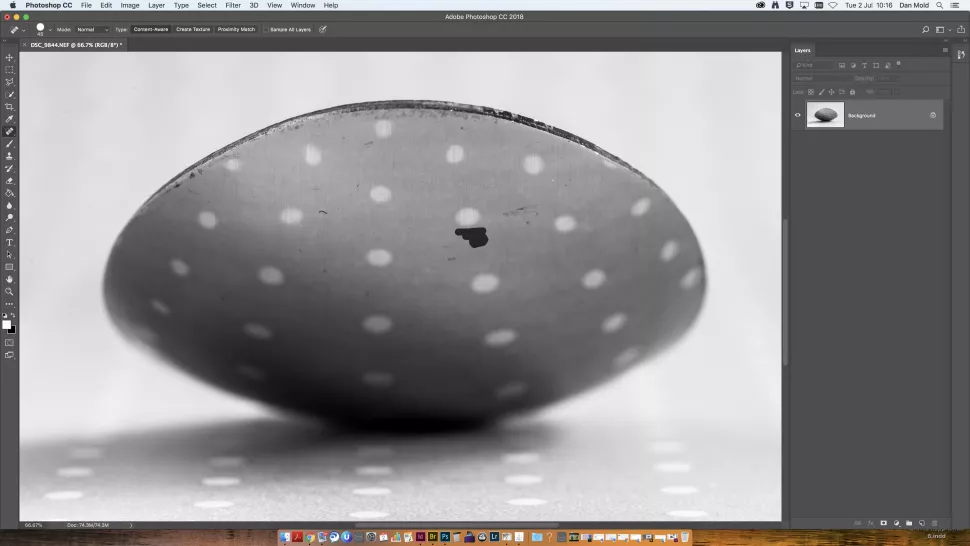The height and width of the screenshot is (546, 970).
Task: Toggle the layer filter on/off switch
Action: tap(898, 64)
